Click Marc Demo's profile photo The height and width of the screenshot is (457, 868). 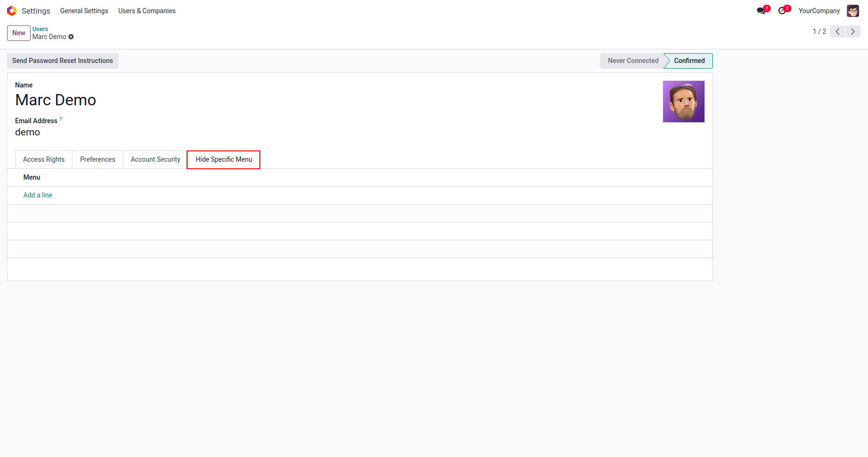[683, 102]
